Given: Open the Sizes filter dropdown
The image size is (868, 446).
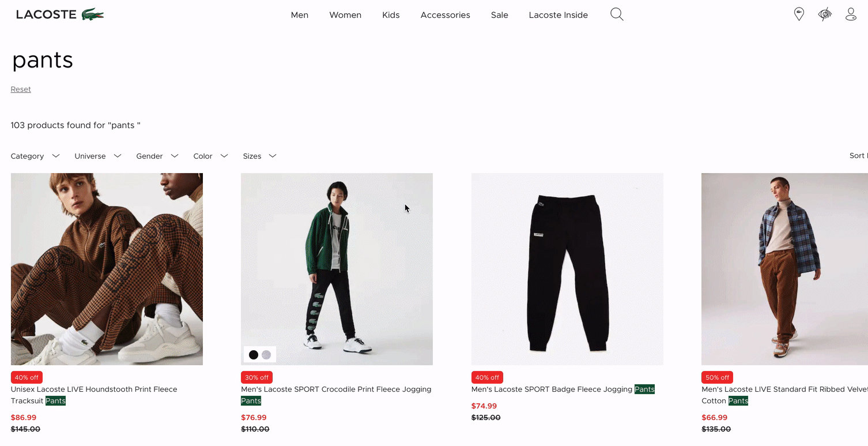Looking at the screenshot, I should [260, 156].
